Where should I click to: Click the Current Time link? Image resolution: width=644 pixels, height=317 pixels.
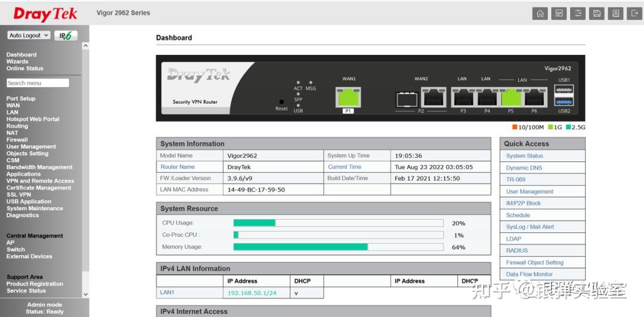coord(345,167)
